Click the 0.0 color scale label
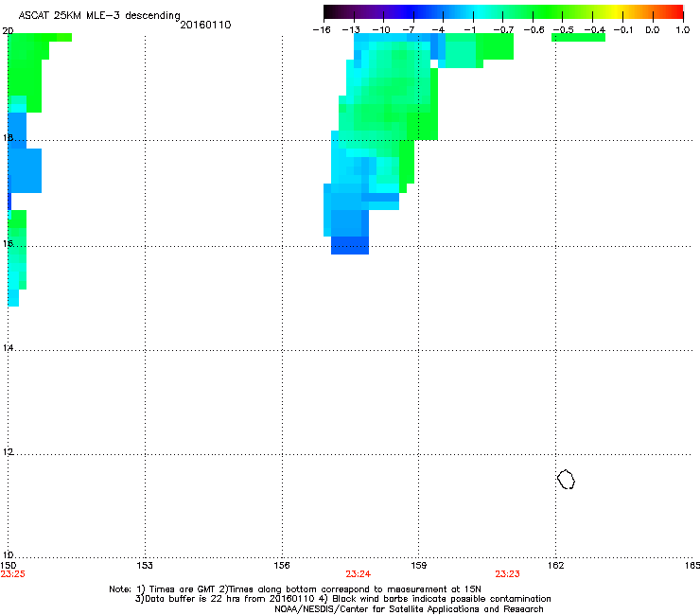 point(653,30)
